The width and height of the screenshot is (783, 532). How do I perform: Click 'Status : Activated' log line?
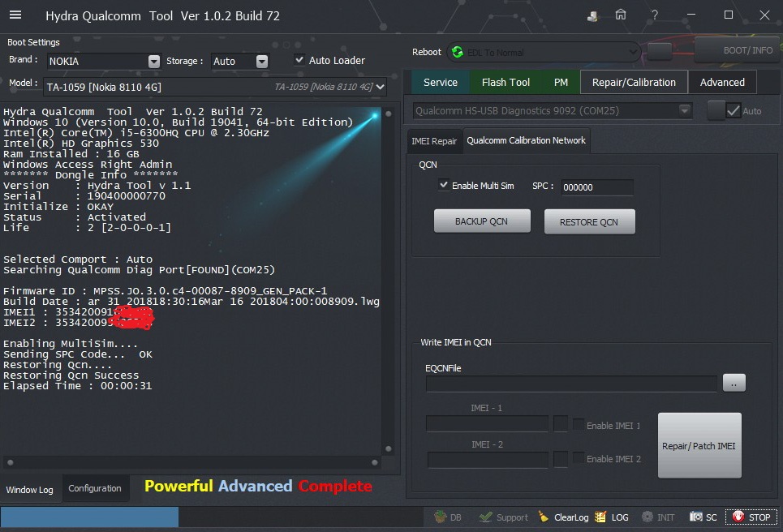[x=75, y=217]
